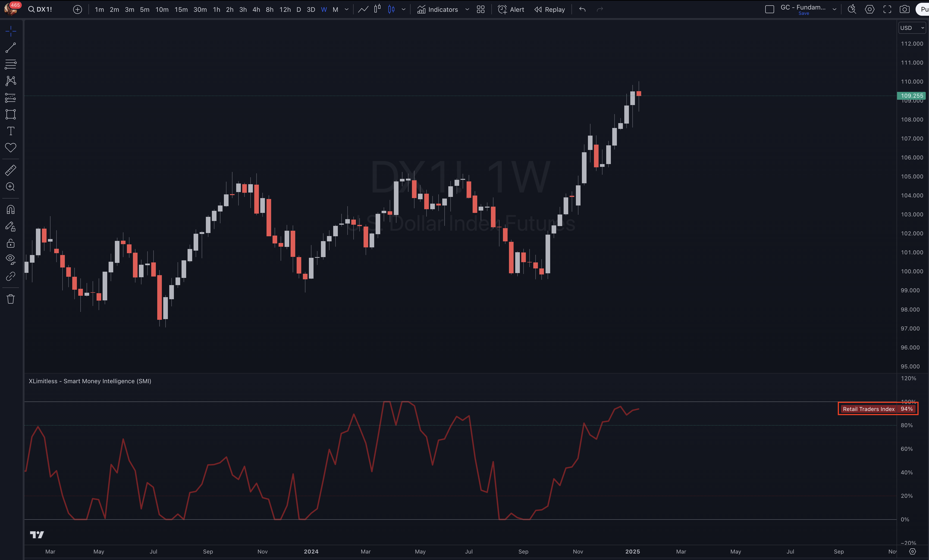Image resolution: width=929 pixels, height=560 pixels.
Task: Select the trend line drawing tool
Action: tap(11, 48)
